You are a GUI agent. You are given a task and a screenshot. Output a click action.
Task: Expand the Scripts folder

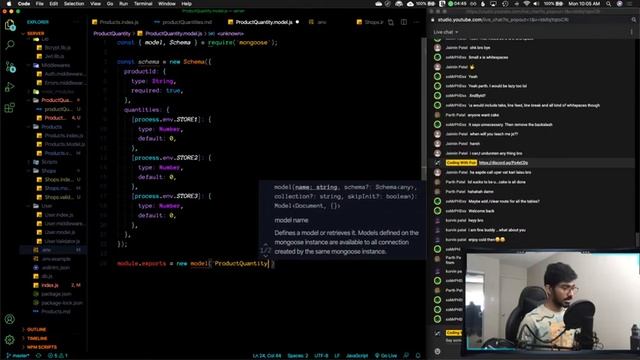49,162
